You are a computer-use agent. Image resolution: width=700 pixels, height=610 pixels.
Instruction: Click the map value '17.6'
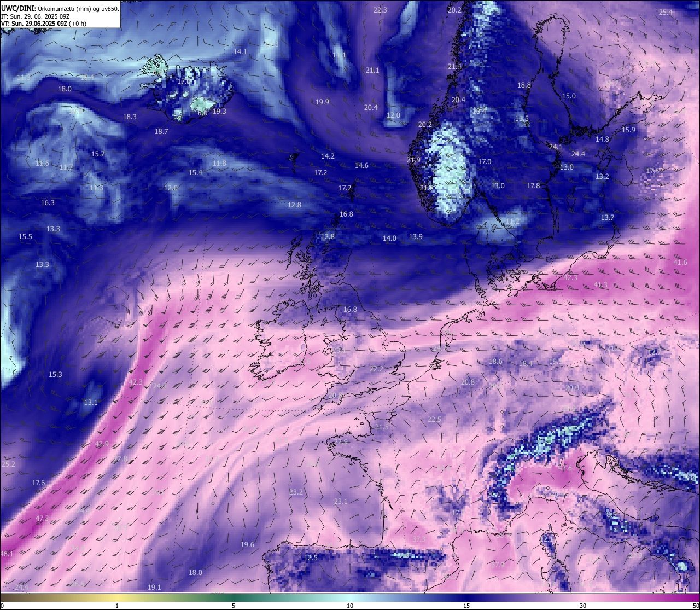pyautogui.click(x=38, y=483)
